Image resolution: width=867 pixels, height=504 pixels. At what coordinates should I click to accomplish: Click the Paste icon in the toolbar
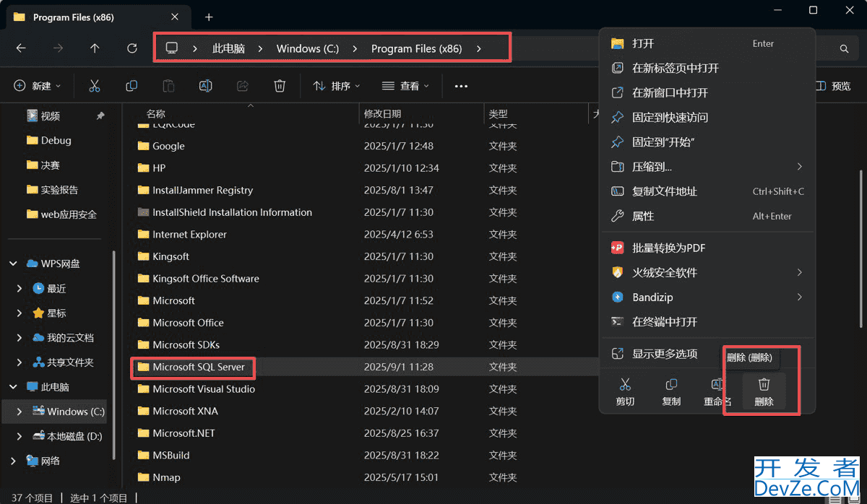tap(168, 85)
